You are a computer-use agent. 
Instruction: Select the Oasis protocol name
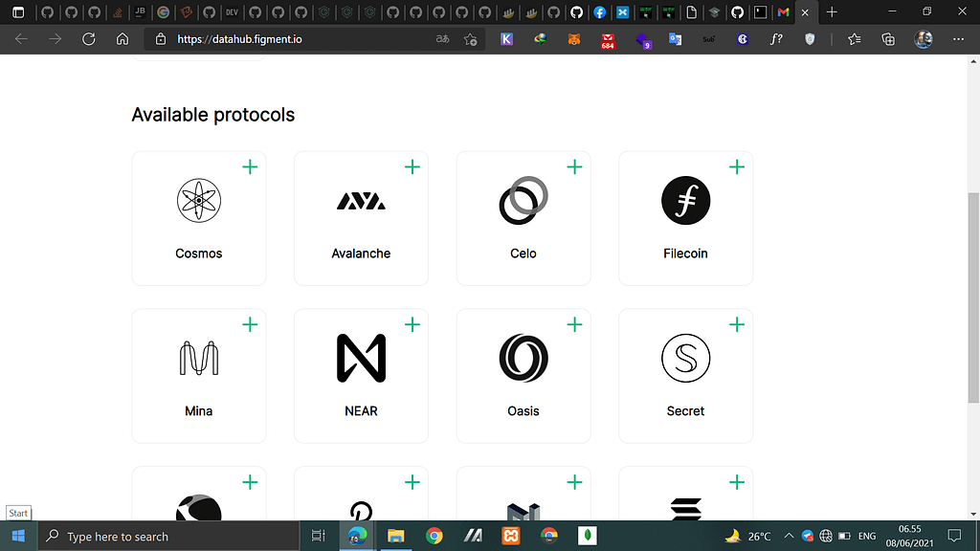pos(523,411)
